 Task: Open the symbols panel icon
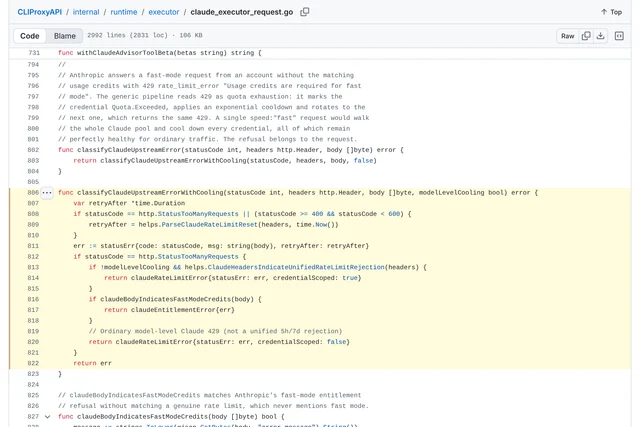click(619, 36)
